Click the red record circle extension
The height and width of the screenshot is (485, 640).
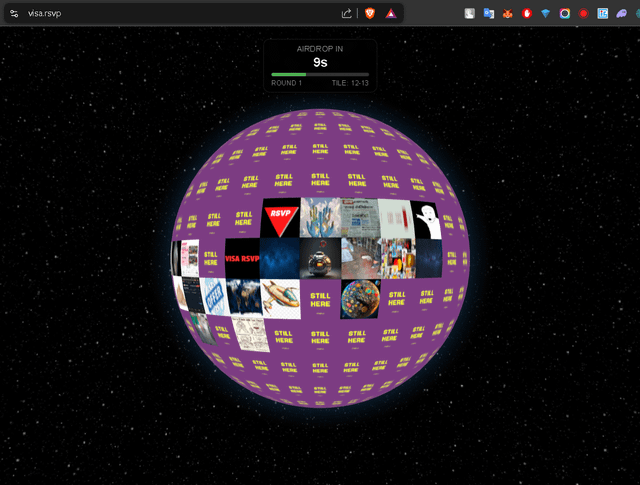coord(584,14)
